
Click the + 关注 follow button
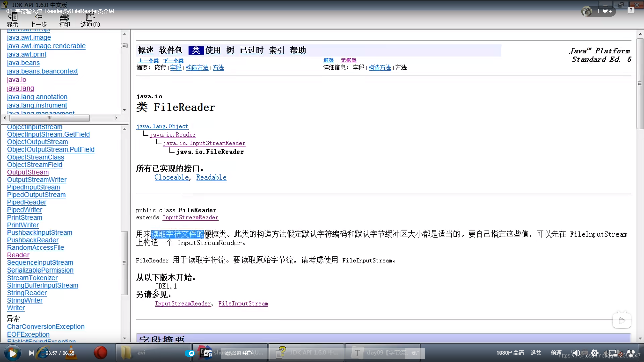click(604, 11)
